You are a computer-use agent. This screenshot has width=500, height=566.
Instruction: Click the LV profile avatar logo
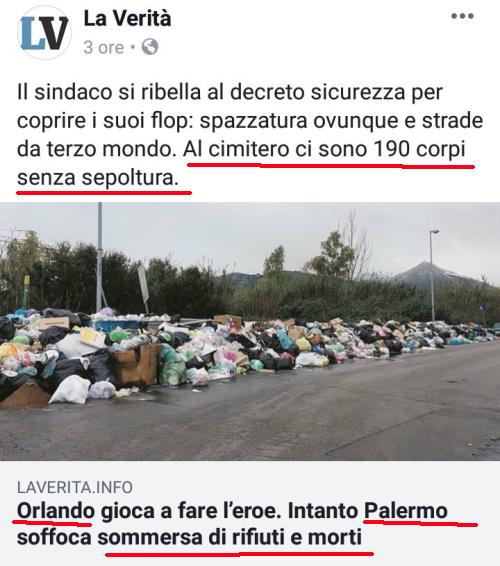44,32
